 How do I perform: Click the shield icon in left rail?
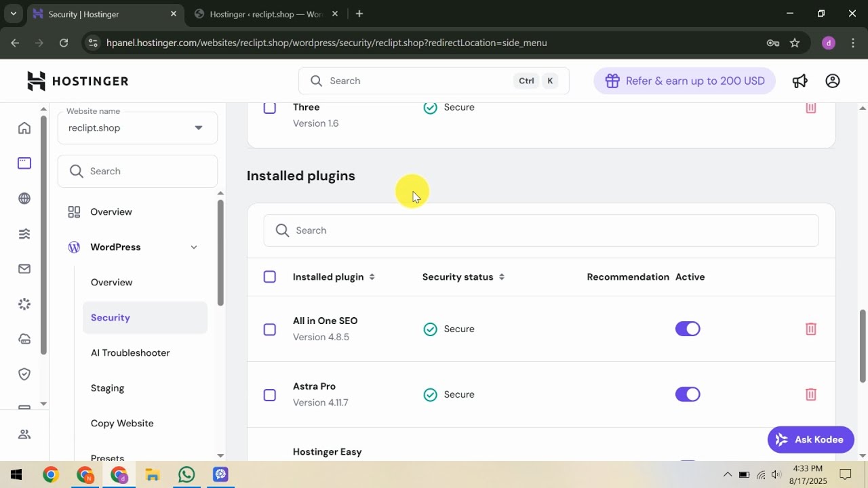tap(24, 374)
